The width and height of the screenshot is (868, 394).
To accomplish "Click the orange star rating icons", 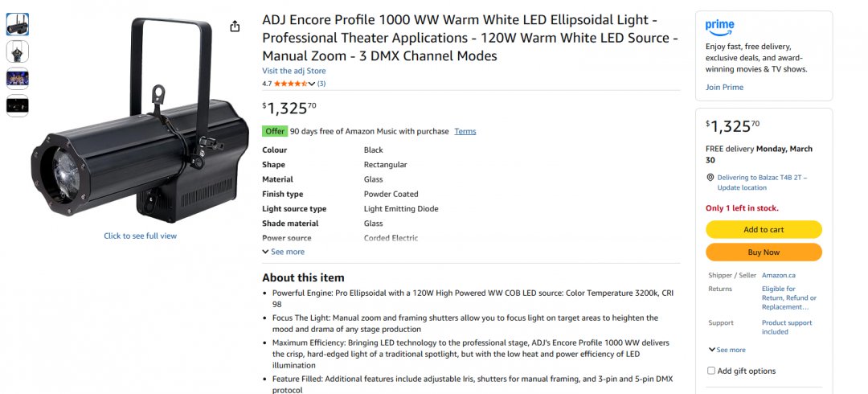I will click(290, 84).
